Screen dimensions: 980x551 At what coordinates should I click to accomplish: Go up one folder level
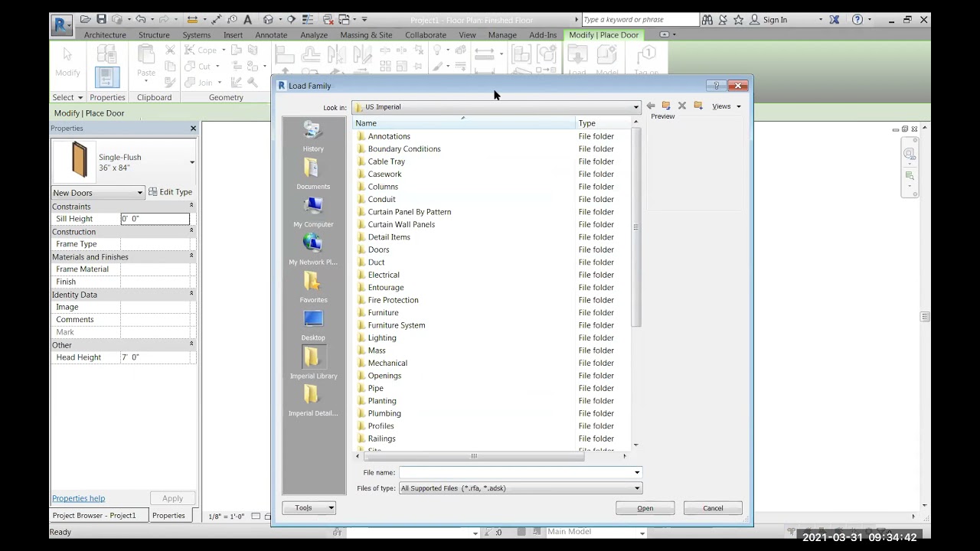(x=666, y=106)
